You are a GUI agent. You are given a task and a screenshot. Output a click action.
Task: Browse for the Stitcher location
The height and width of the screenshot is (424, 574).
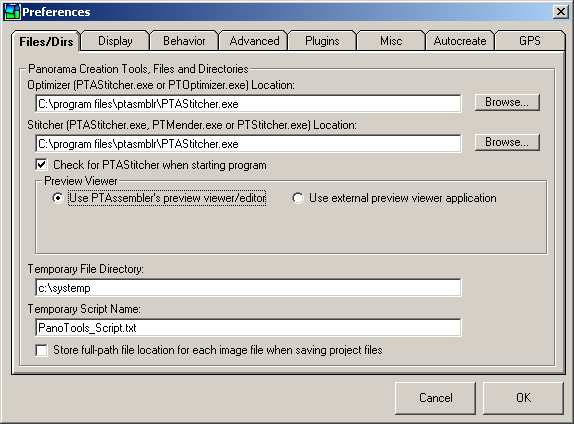pos(507,142)
